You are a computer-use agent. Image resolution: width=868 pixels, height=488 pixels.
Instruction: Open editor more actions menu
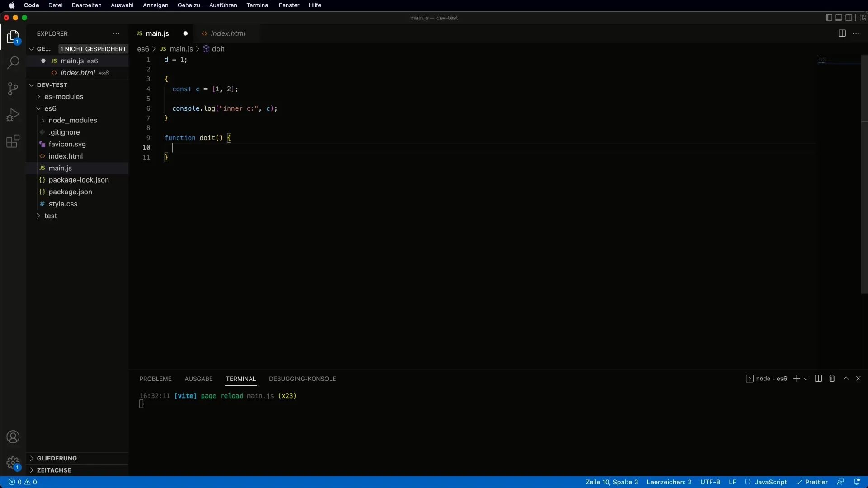[856, 33]
